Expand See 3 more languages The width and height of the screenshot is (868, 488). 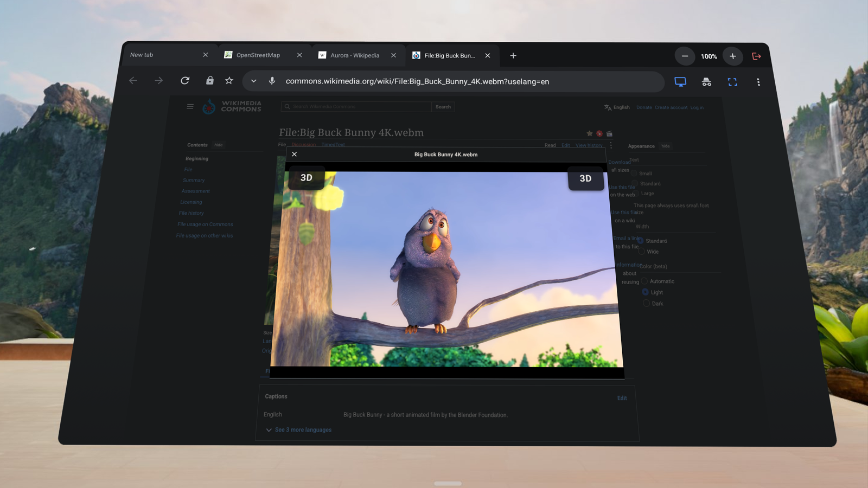(299, 430)
